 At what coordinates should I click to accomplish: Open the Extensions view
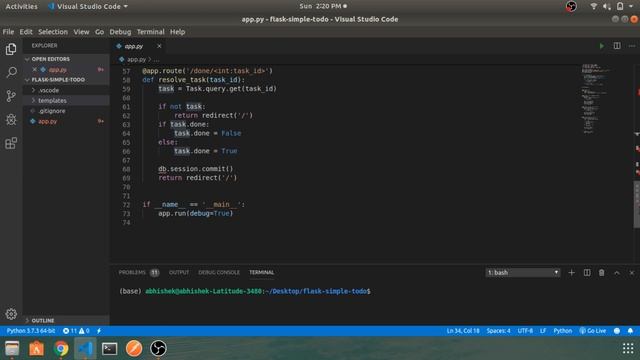pos(11,143)
